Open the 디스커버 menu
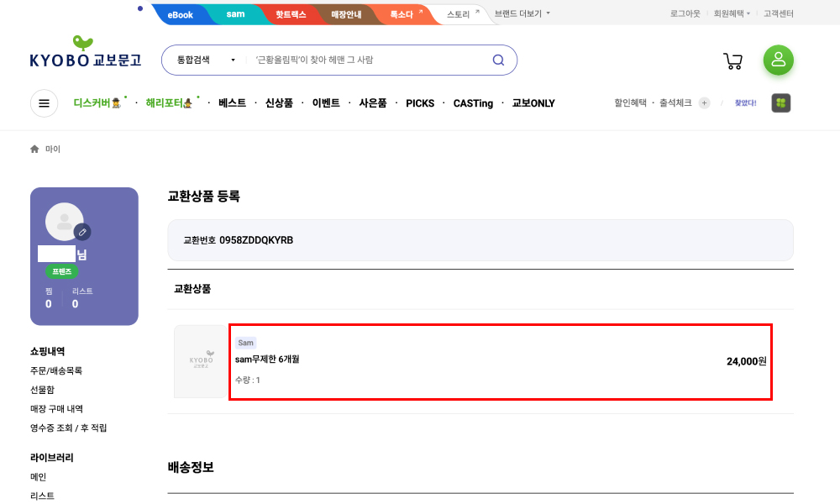Viewport: 840px width, 504px height. coord(97,102)
